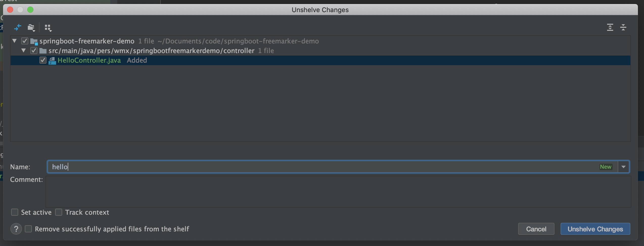Collapse the springboot-freemarker-demo tree node

tap(15, 41)
